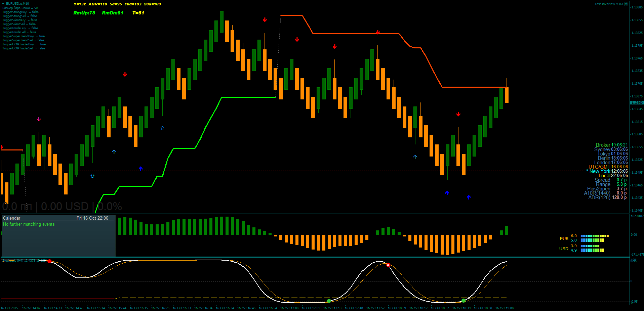Select the hollow blue up arrow near 16 Oct 15:14
Viewport: 644px width, 311px height.
[x=92, y=176]
